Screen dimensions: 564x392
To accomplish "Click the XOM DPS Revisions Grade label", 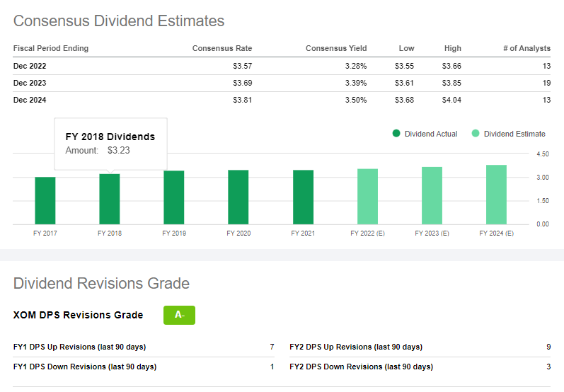I will [x=78, y=315].
